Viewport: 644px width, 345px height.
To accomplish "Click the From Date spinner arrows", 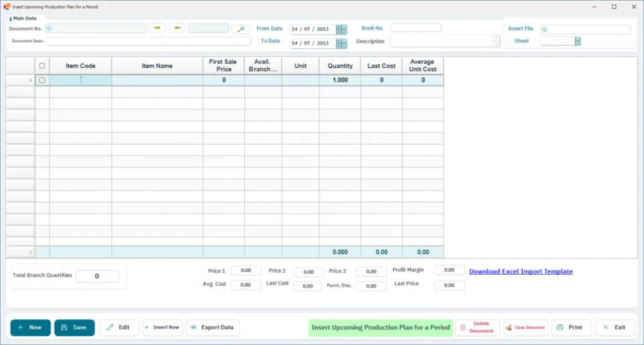I will coord(339,29).
